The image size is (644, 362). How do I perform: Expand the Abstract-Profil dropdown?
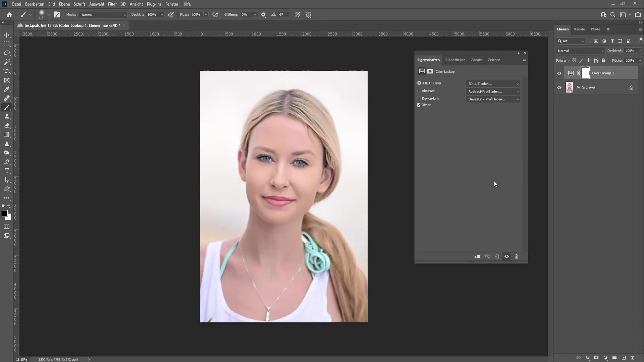coord(517,91)
